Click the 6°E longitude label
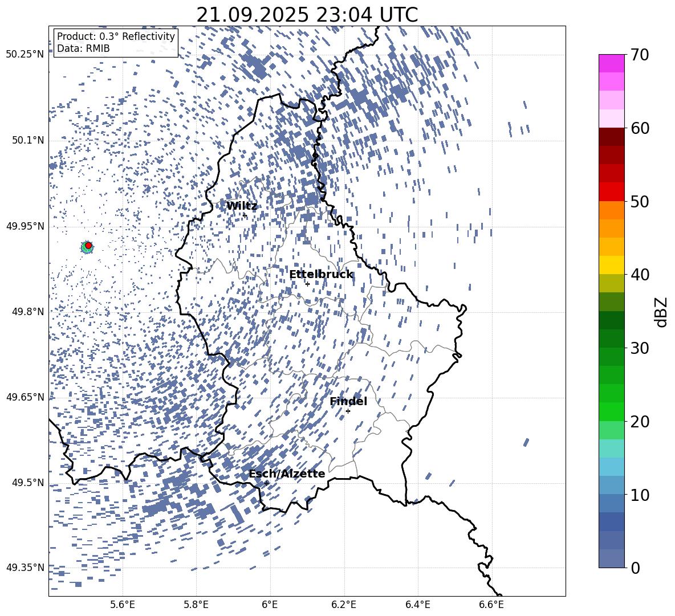Screen dimensions: 675x616 [x=270, y=605]
